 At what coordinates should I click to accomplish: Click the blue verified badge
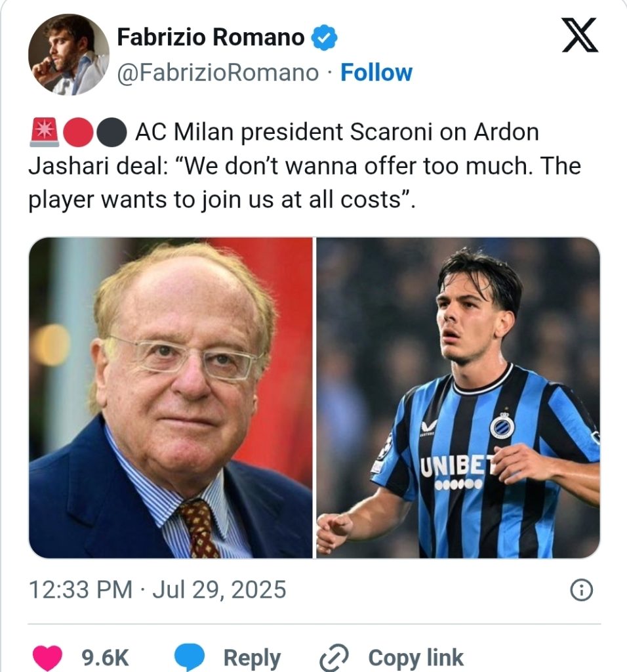tap(324, 39)
